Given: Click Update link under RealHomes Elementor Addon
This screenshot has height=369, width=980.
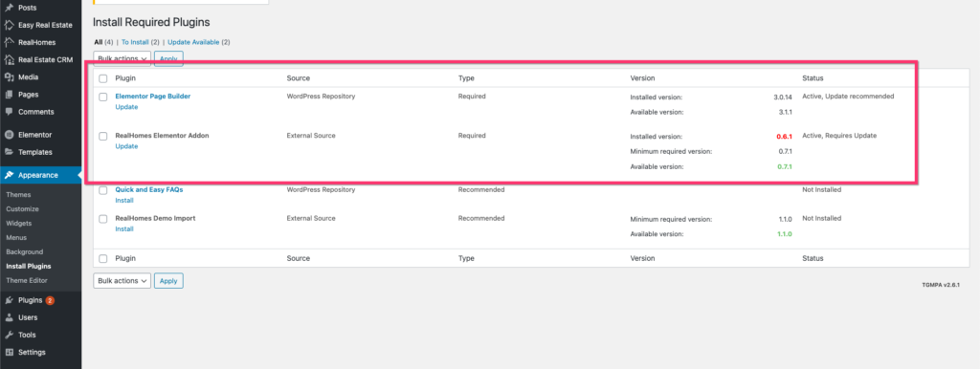Looking at the screenshot, I should (127, 146).
